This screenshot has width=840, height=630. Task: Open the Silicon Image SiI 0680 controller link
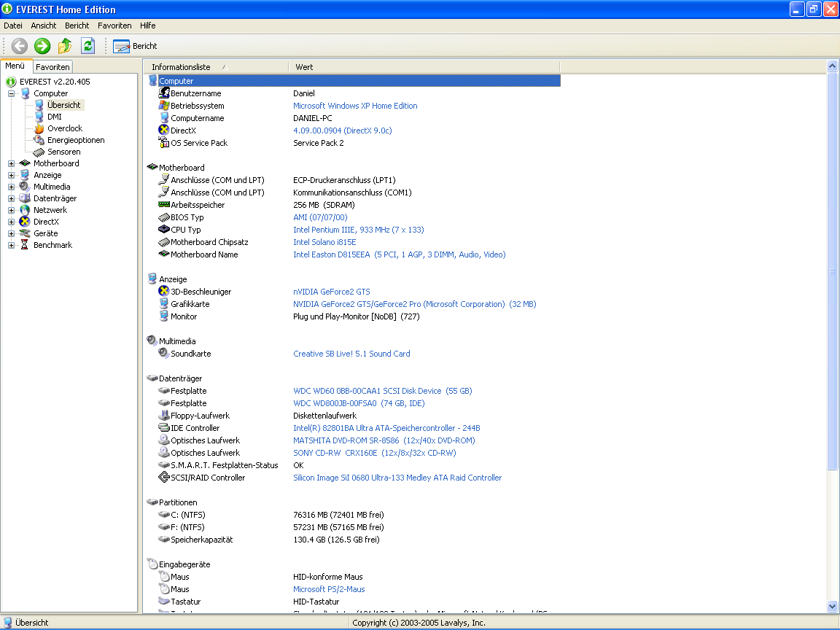pyautogui.click(x=397, y=478)
